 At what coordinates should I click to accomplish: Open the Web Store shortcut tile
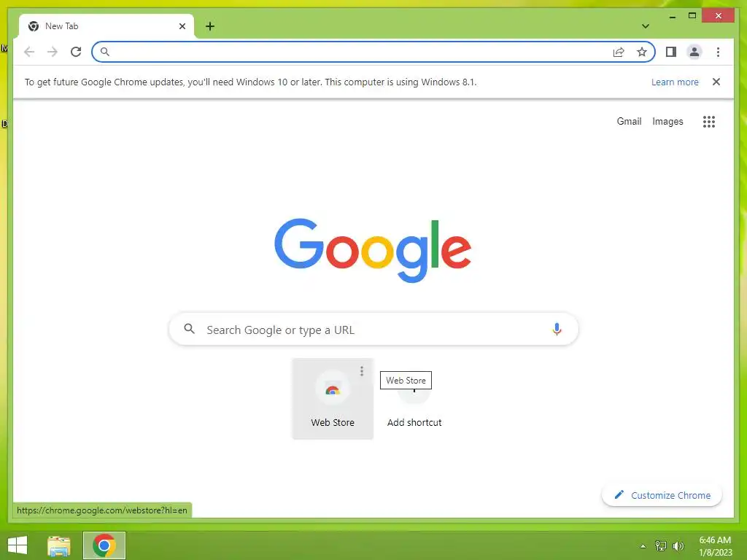pos(333,399)
